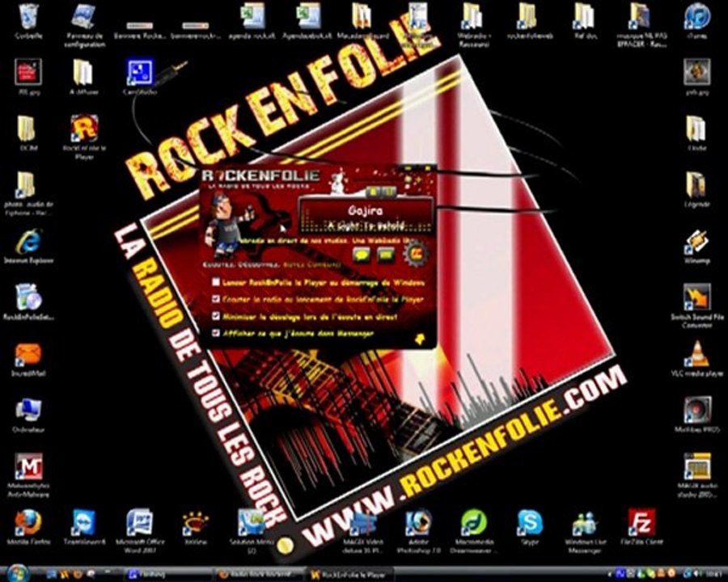Open the iTunes desktop shortcut
The image size is (728, 582).
(697, 21)
